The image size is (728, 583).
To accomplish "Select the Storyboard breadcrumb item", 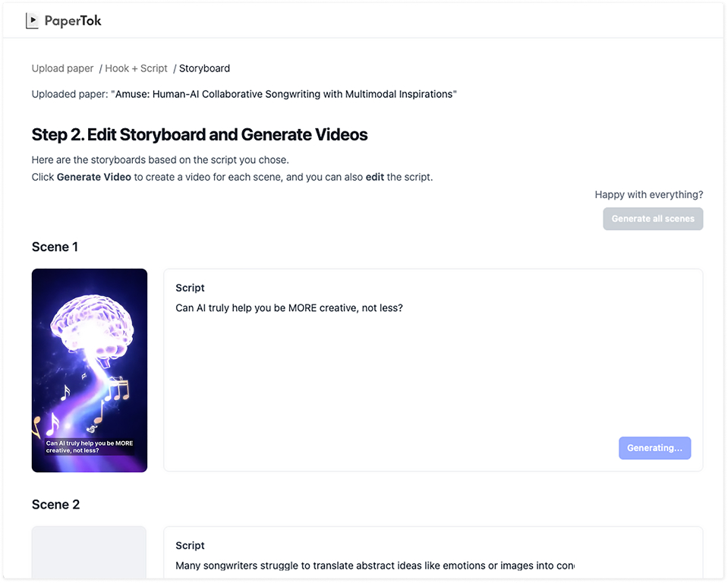I will (204, 68).
